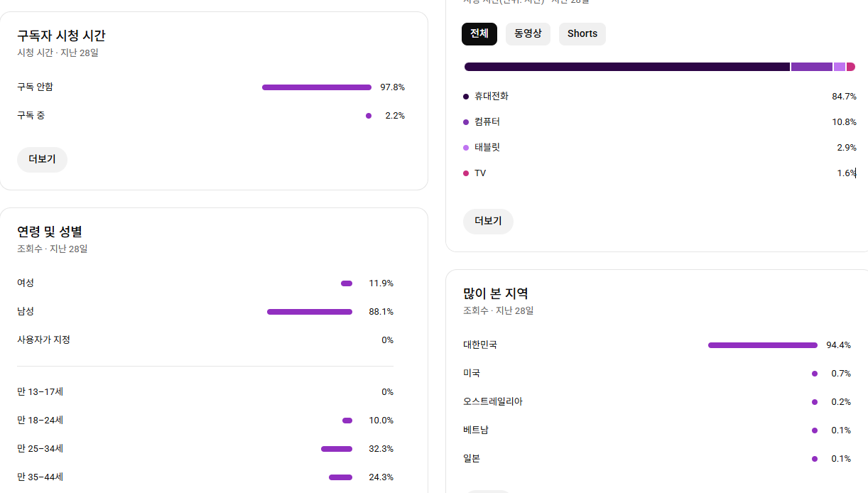Click the 미국 region data dot
The height and width of the screenshot is (493, 868).
(x=815, y=374)
